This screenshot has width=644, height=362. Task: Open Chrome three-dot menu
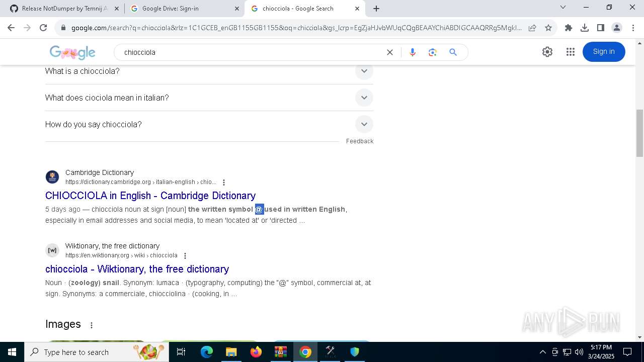(633, 28)
